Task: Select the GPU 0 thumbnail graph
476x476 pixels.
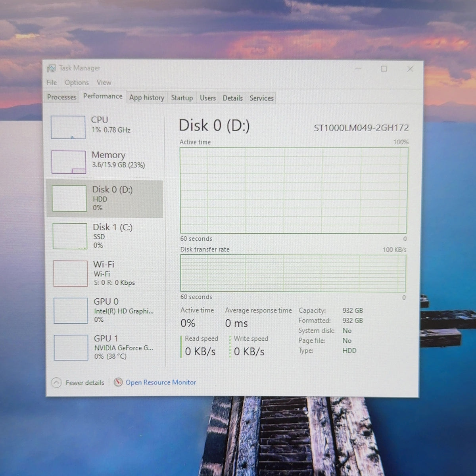Action: click(71, 311)
